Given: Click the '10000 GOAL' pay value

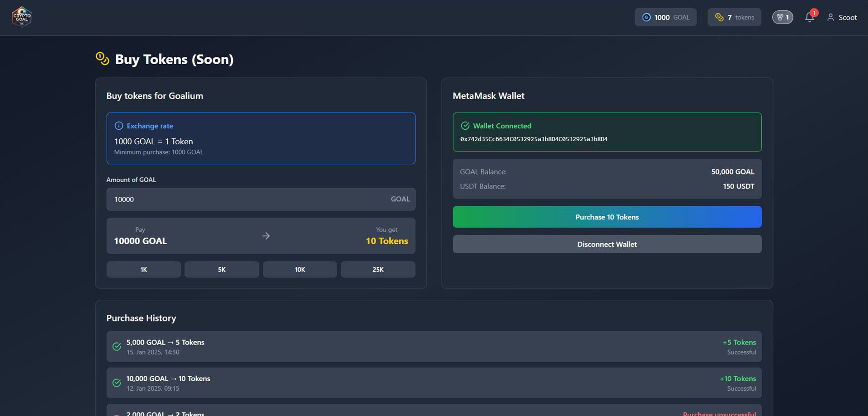Looking at the screenshot, I should pyautogui.click(x=141, y=241).
